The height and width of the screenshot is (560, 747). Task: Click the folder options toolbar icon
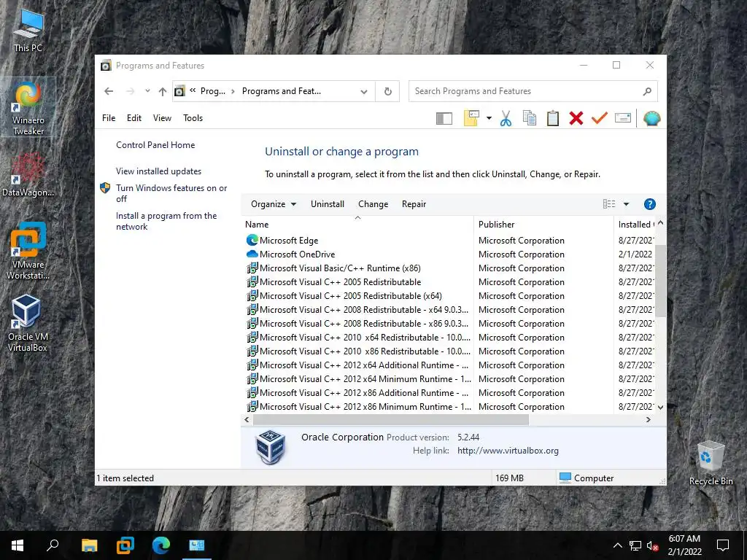(471, 118)
